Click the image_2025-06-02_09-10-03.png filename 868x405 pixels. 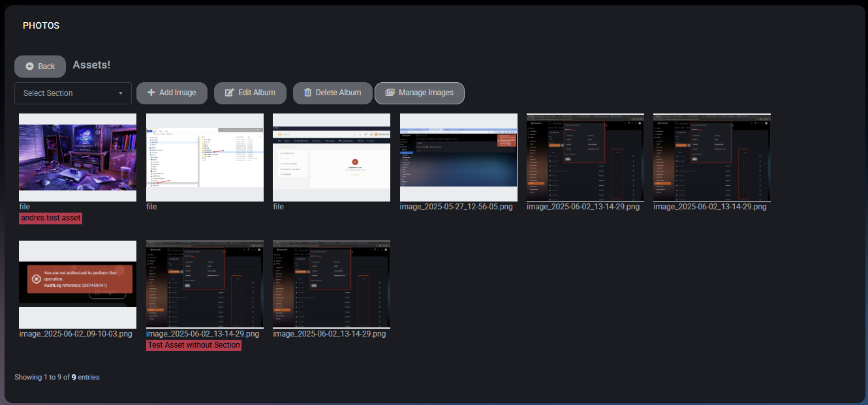pos(76,334)
